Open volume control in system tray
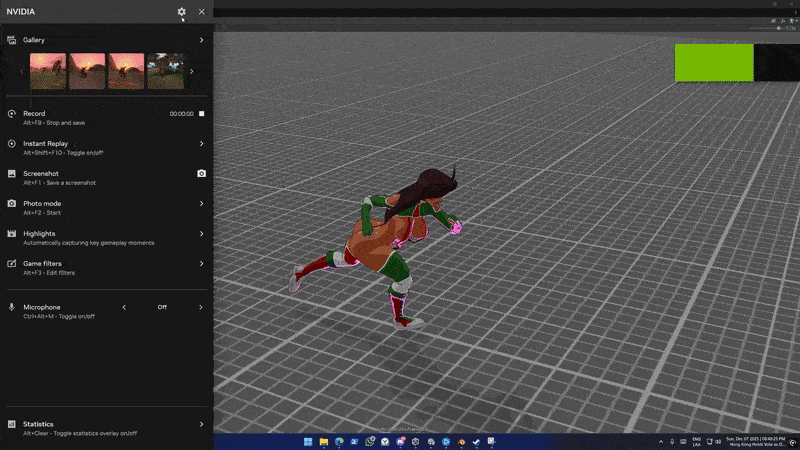The height and width of the screenshot is (450, 800). pyautogui.click(x=718, y=442)
